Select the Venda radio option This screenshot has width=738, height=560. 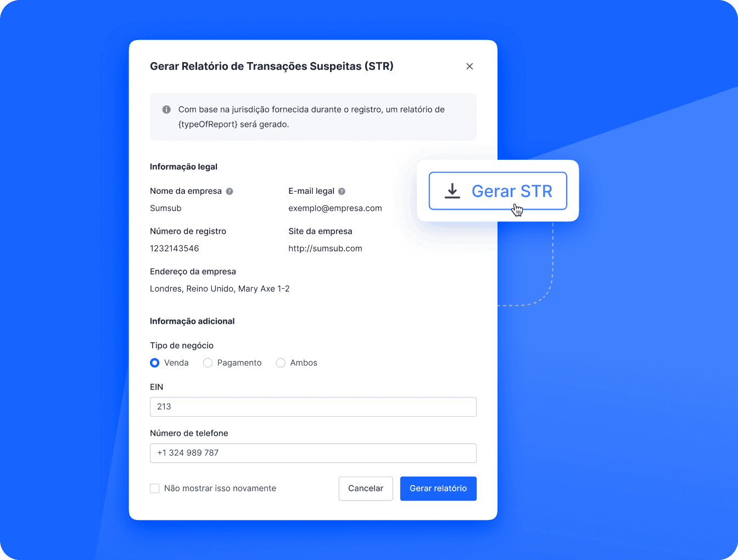155,363
